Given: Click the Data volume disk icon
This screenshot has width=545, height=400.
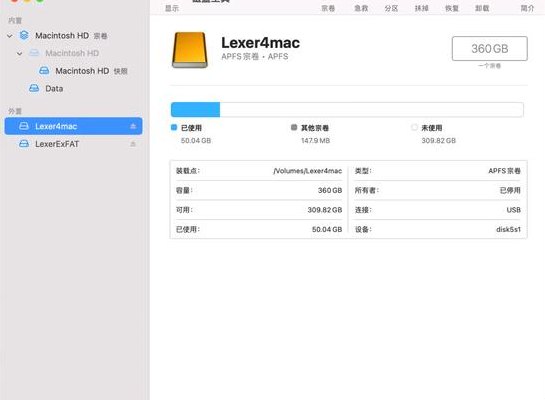Looking at the screenshot, I should pos(34,88).
